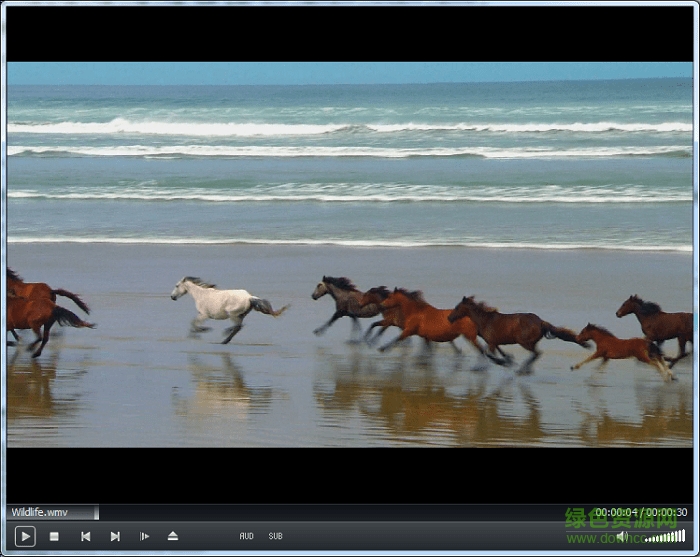The width and height of the screenshot is (700, 557).
Task: Click the top black letterbox bar
Action: [x=350, y=33]
